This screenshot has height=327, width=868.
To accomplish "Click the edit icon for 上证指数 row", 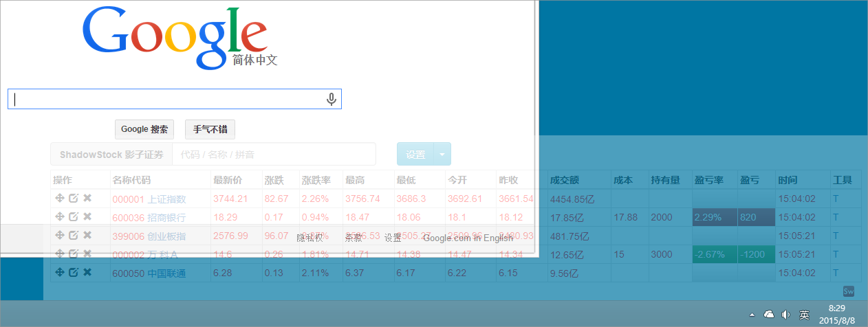I will 74,199.
